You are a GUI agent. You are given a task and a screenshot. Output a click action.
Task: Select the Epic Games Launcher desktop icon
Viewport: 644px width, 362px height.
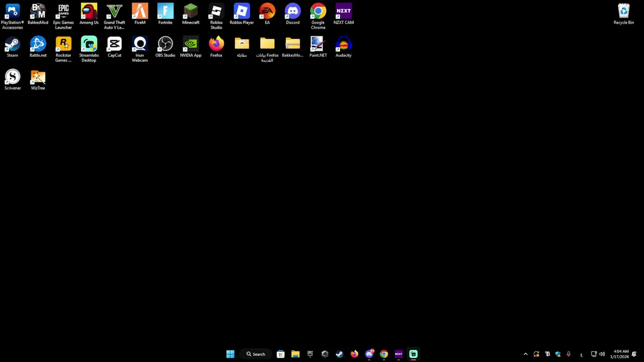tap(63, 16)
